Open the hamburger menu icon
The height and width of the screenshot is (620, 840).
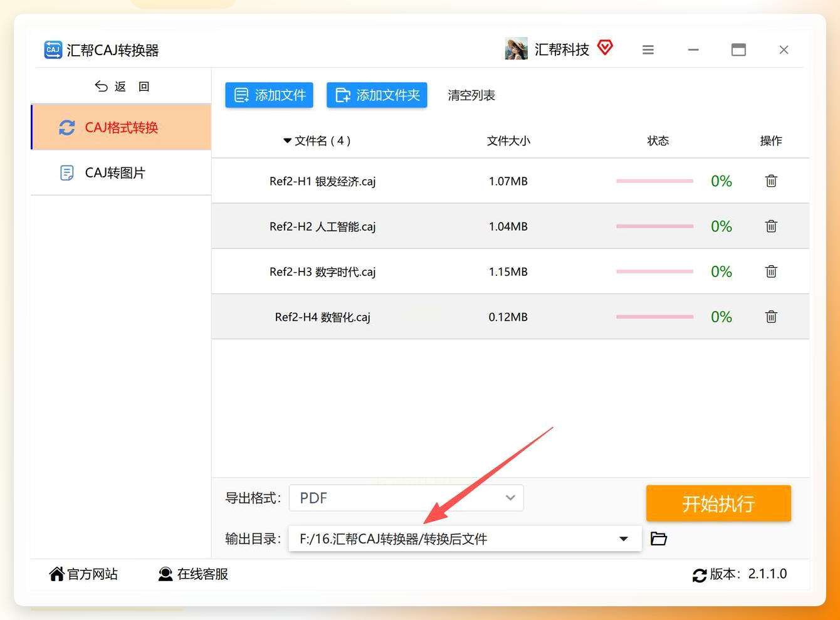(x=648, y=50)
